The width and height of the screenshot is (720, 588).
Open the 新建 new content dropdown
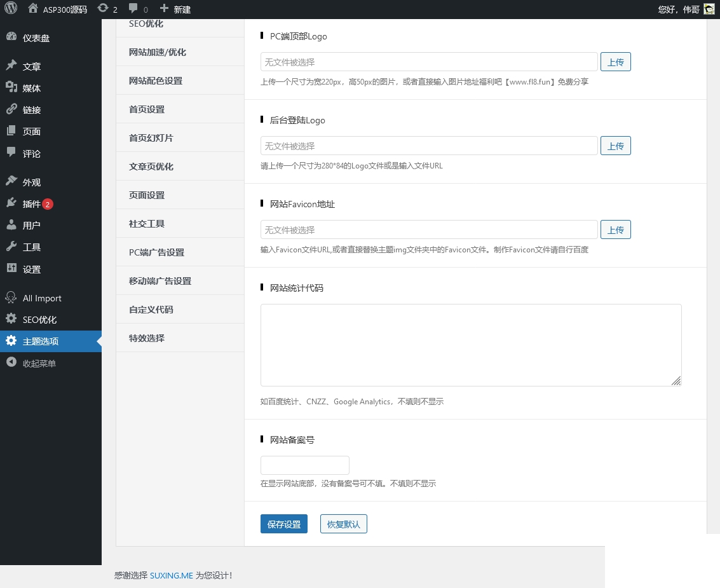click(175, 10)
